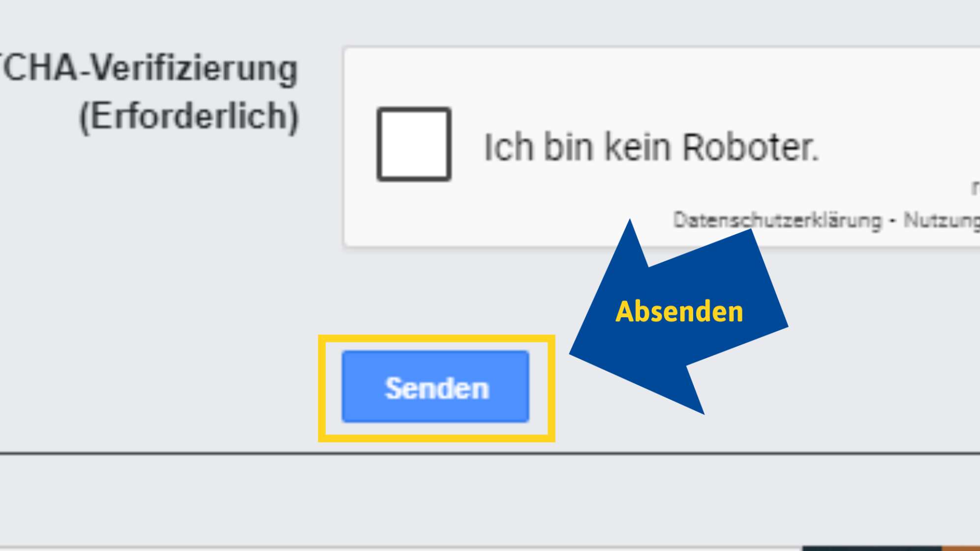Check the 'Ich bin kein Roboter' checkbox
Viewport: 980px width, 551px height.
414,144
